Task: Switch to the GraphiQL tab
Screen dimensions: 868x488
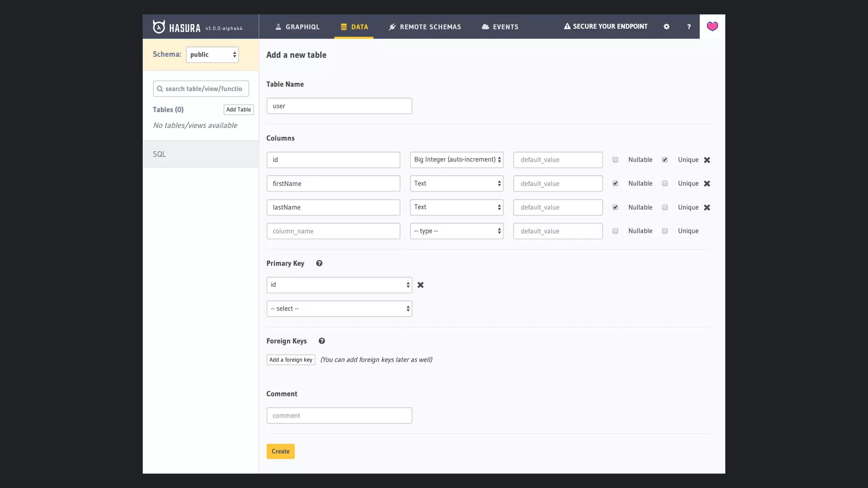Action: 297,27
